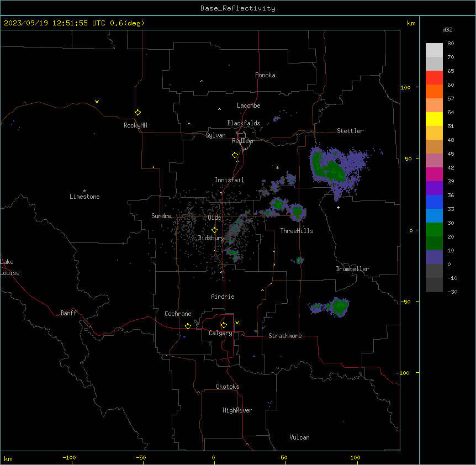Click the Okotoks label
Screen dimensions: 476x465
[228, 387]
